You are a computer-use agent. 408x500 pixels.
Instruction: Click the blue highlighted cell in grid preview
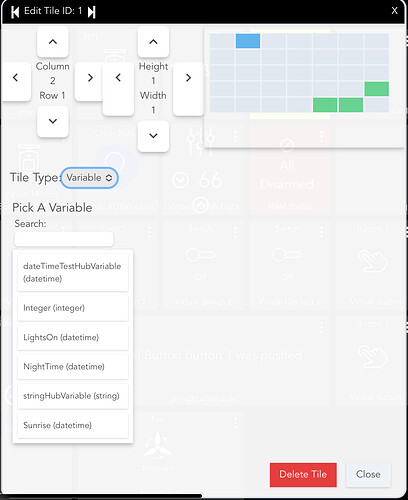(248, 41)
